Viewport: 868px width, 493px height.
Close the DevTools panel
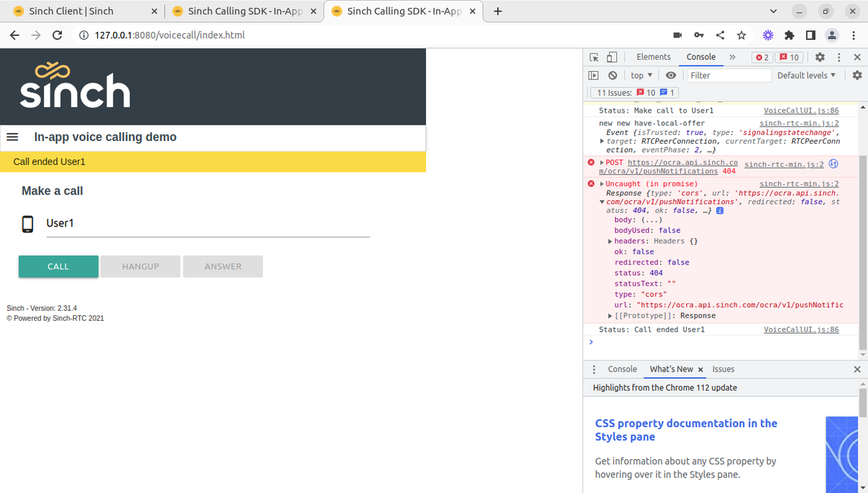857,58
